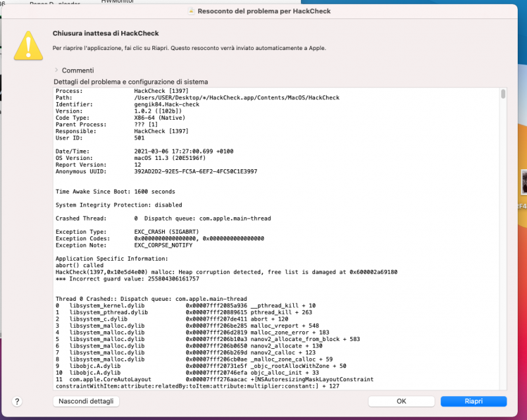Image resolution: width=527 pixels, height=420 pixels.
Task: Click the crash report vertical scrollbar thumb
Action: tap(503, 94)
